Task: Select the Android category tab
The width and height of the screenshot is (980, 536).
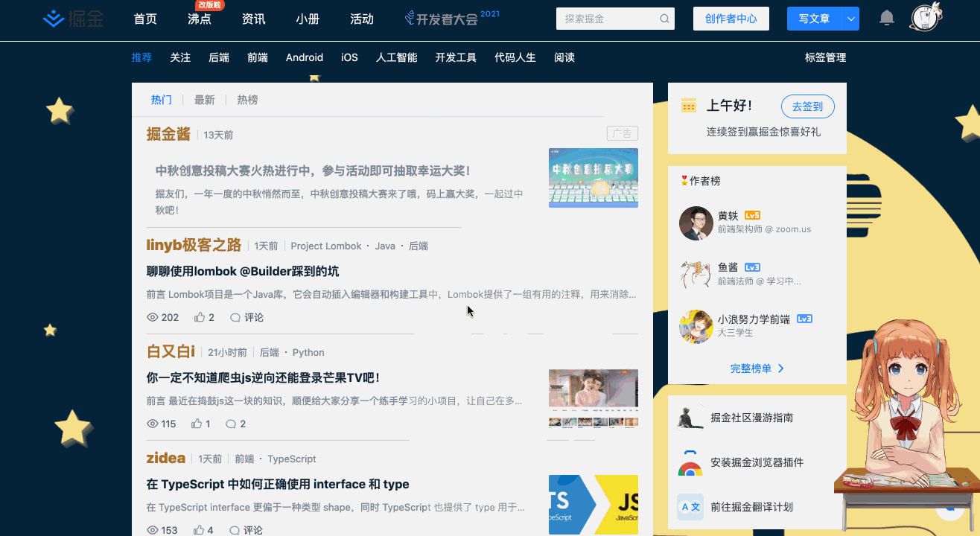Action: point(305,57)
